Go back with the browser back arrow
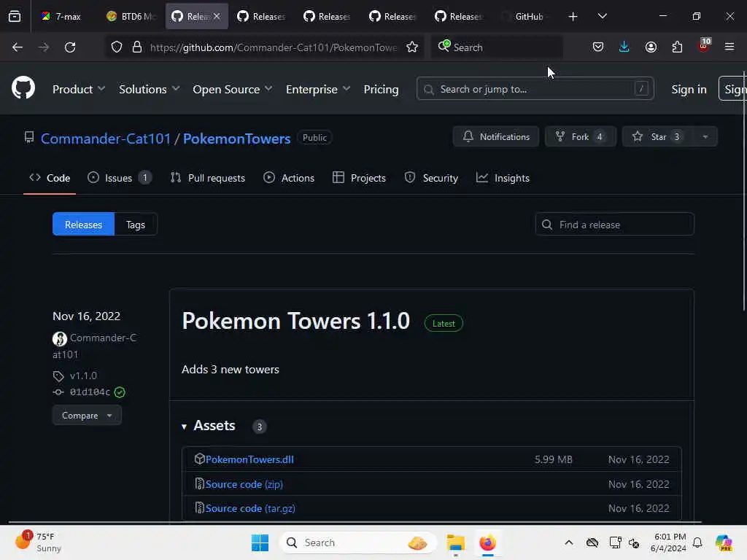Viewport: 747px width, 560px height. point(18,47)
